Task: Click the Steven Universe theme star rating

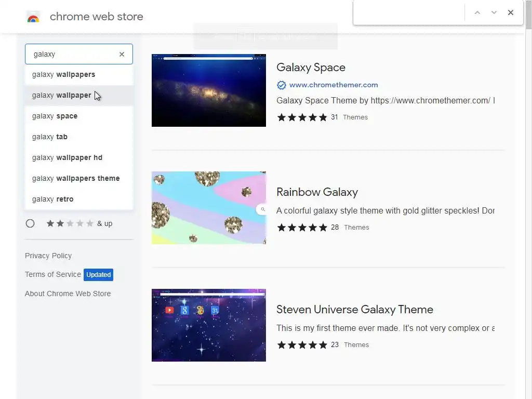Action: [302, 345]
